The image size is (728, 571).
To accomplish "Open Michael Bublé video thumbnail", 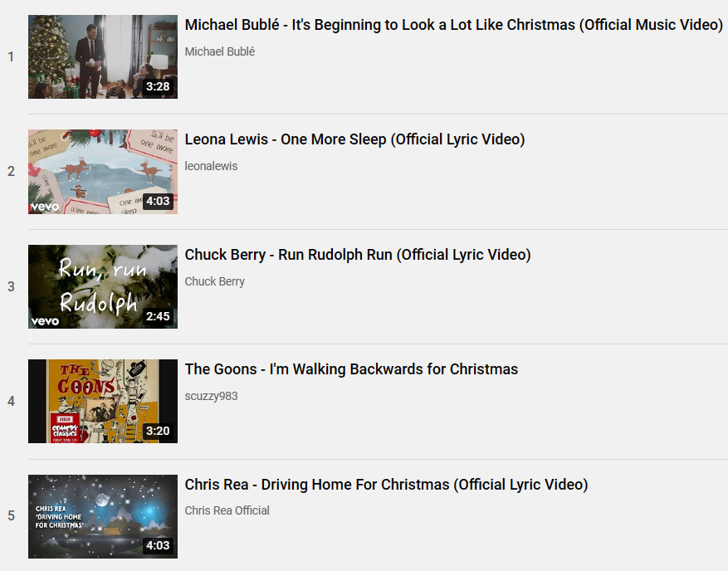I will (x=103, y=56).
